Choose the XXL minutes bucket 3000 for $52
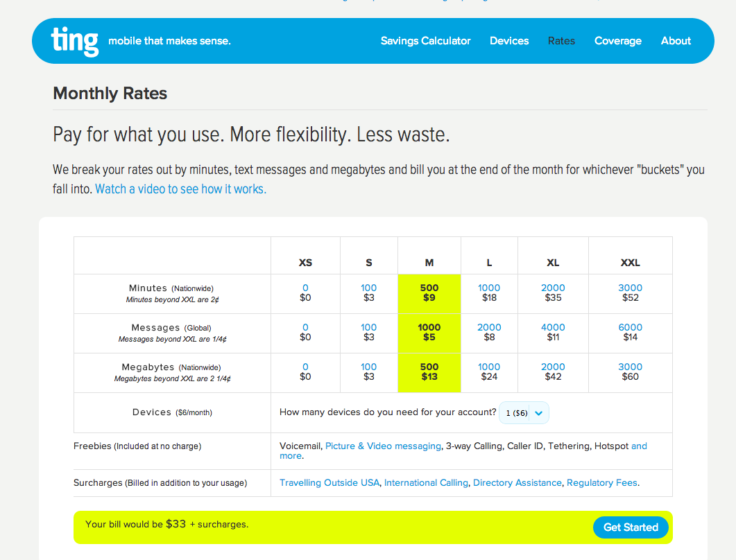The width and height of the screenshot is (736, 560). (x=631, y=292)
